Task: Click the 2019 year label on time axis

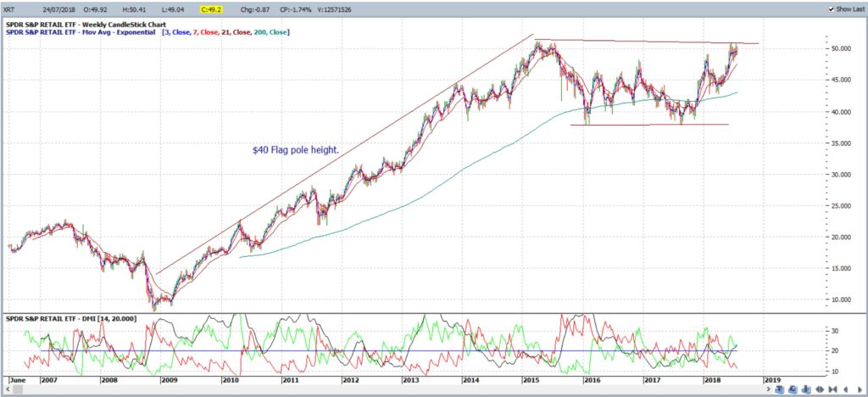Action: coord(772,380)
